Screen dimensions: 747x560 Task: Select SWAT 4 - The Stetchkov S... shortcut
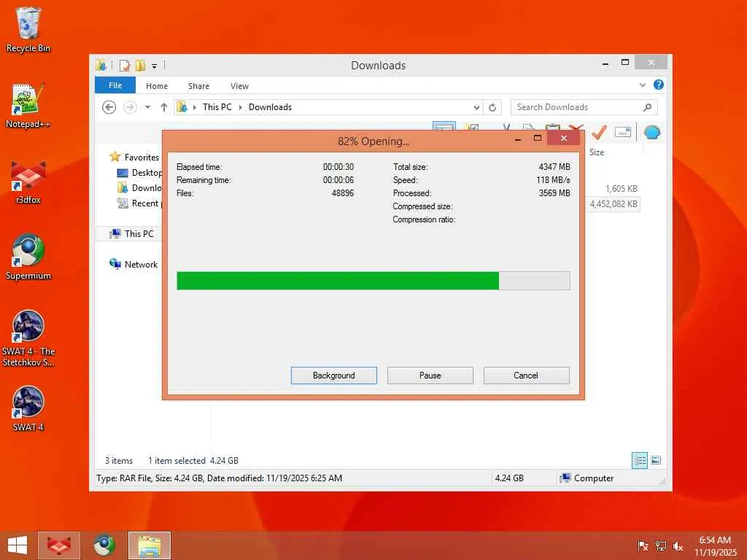pyautogui.click(x=28, y=338)
